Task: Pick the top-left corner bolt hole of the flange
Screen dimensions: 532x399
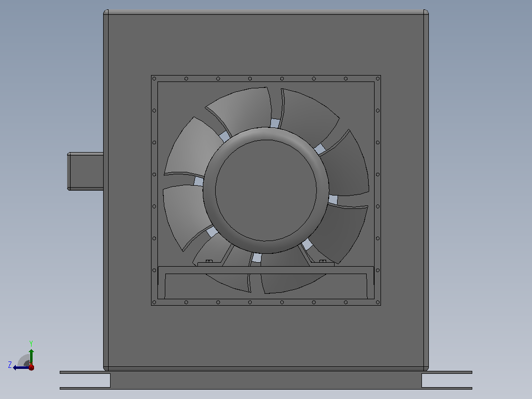Action: click(154, 79)
